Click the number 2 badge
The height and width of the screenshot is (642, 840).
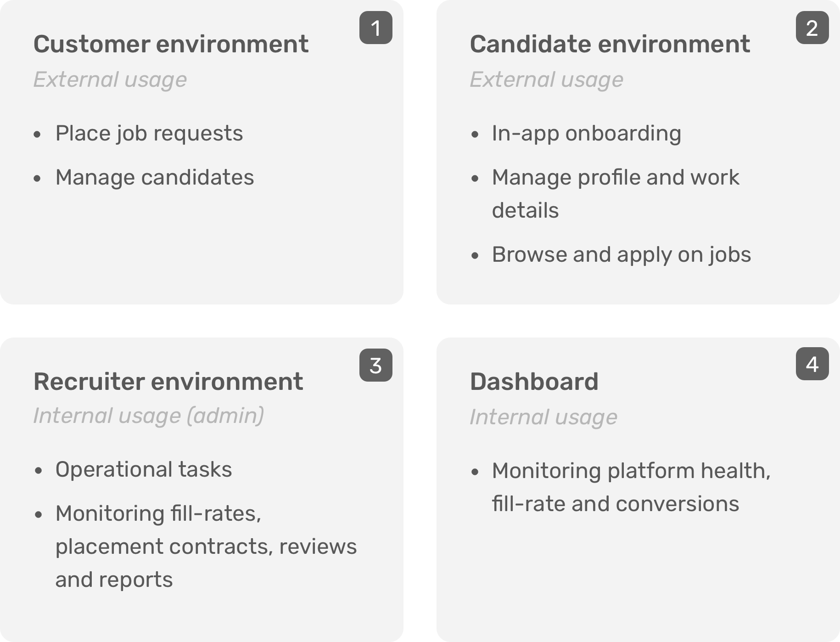point(812,28)
